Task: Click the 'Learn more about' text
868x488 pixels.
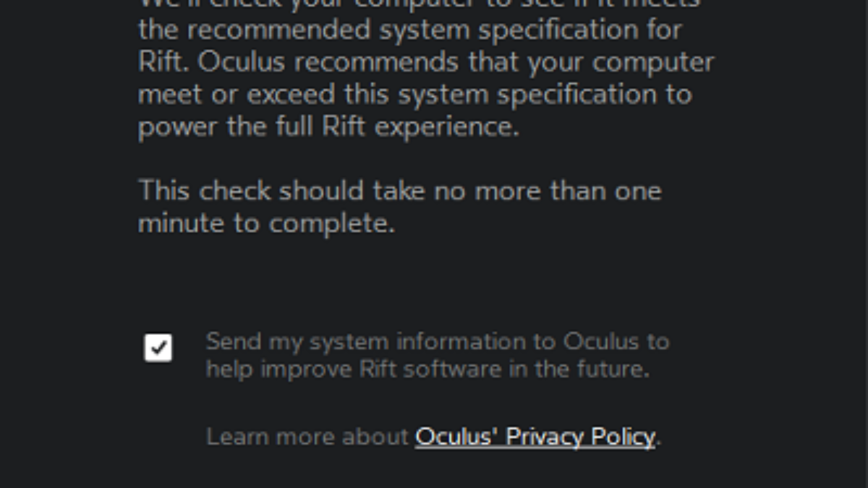Action: point(307,437)
